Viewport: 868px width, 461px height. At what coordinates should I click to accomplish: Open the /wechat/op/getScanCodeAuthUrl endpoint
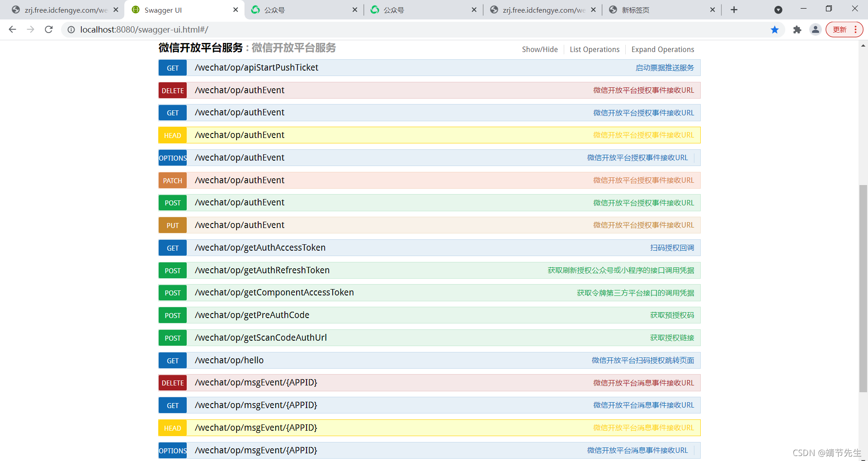point(261,337)
